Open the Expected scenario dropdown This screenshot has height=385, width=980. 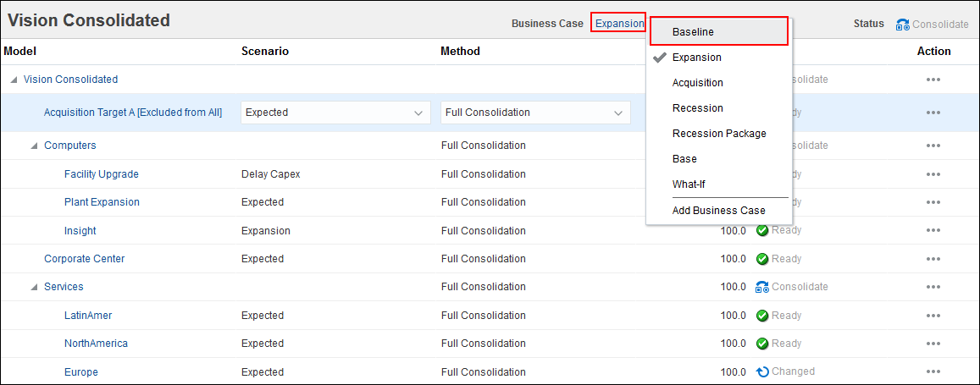coord(335,113)
